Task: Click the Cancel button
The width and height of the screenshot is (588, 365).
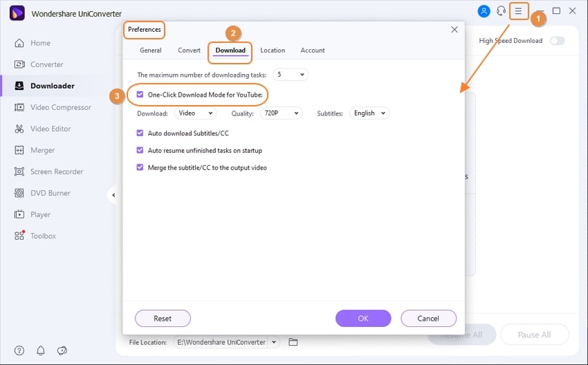Action: [428, 319]
